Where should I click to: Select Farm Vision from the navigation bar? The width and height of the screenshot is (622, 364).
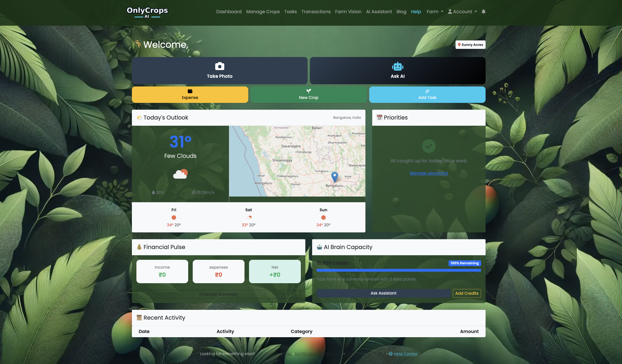click(348, 12)
